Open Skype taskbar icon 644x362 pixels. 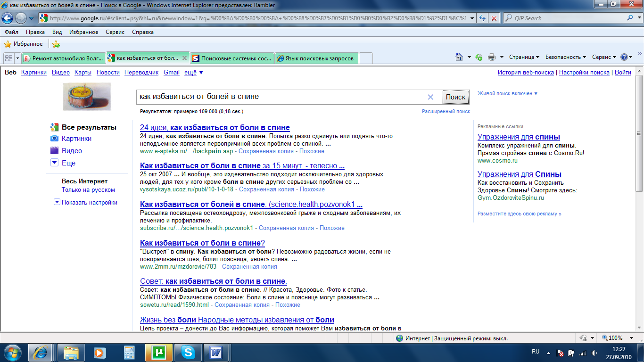188,352
